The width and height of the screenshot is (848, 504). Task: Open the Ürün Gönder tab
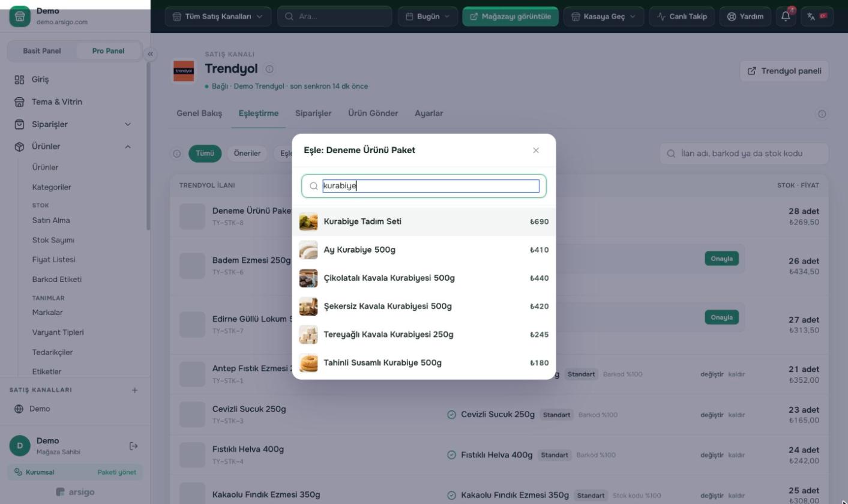coord(373,113)
